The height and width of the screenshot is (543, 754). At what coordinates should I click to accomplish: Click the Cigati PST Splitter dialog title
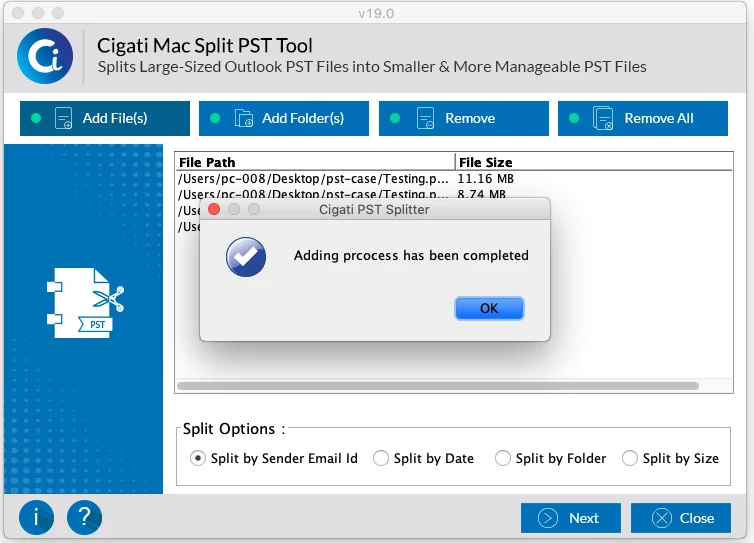[x=374, y=210]
